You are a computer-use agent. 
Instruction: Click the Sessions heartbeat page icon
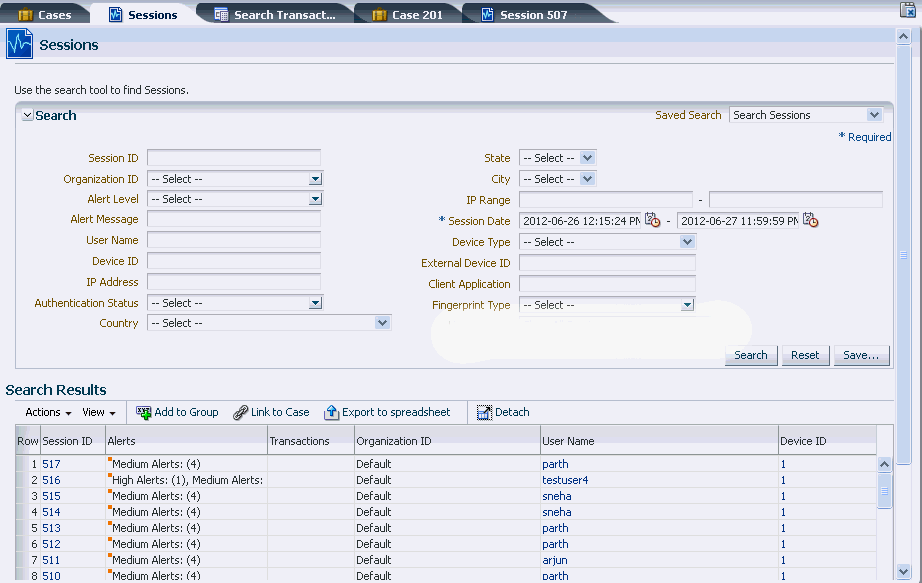pyautogui.click(x=19, y=44)
